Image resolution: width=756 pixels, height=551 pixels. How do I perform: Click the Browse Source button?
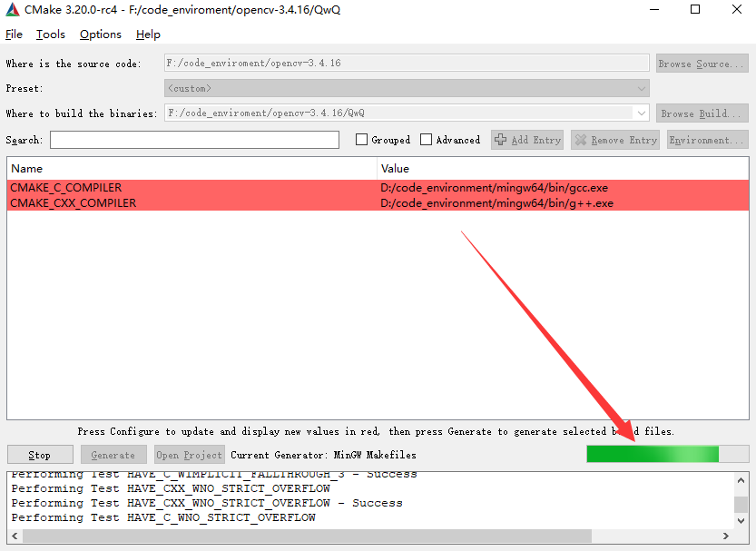tap(702, 64)
